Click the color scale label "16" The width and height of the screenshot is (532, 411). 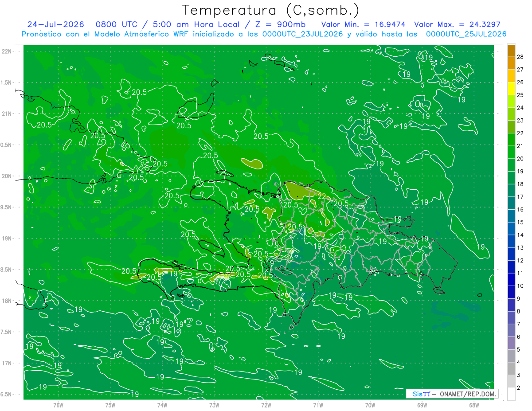pos(520,209)
